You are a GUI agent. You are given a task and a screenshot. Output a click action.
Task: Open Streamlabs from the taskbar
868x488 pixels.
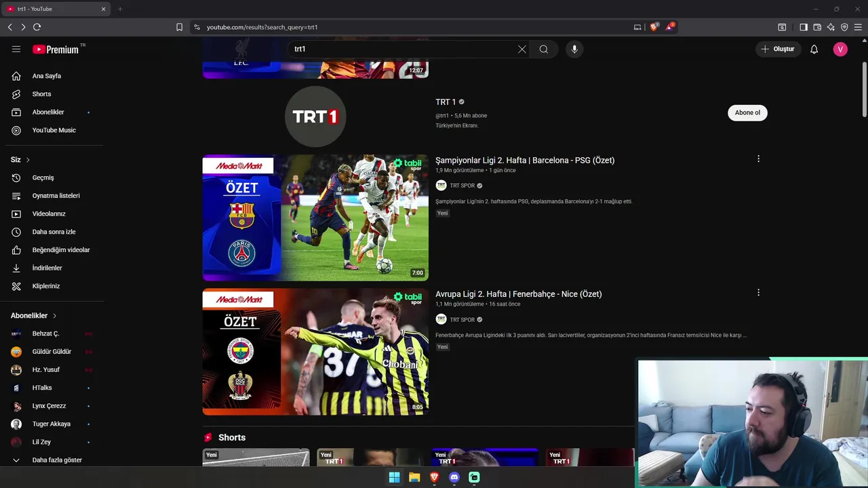click(474, 477)
